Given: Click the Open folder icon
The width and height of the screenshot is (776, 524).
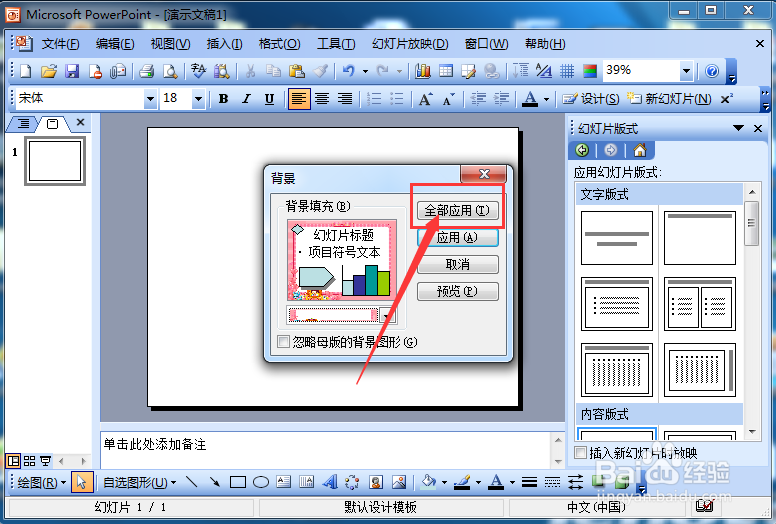Looking at the screenshot, I should coord(48,72).
